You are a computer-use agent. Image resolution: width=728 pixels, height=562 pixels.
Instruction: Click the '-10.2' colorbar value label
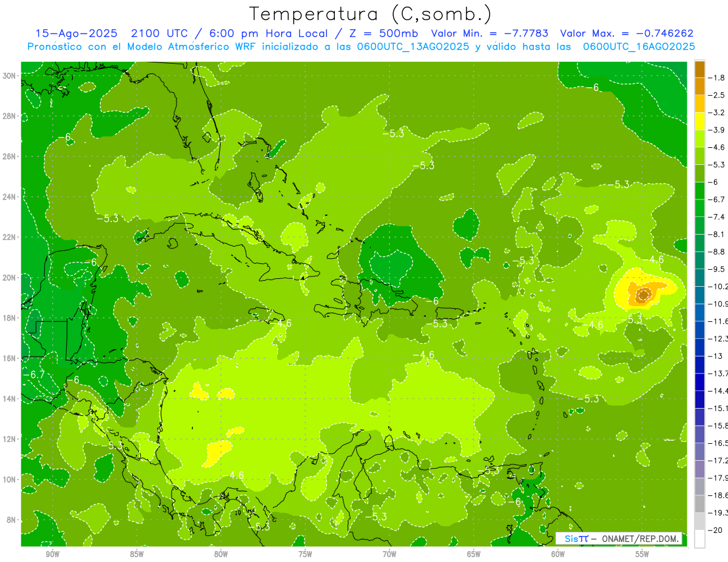[718, 286]
